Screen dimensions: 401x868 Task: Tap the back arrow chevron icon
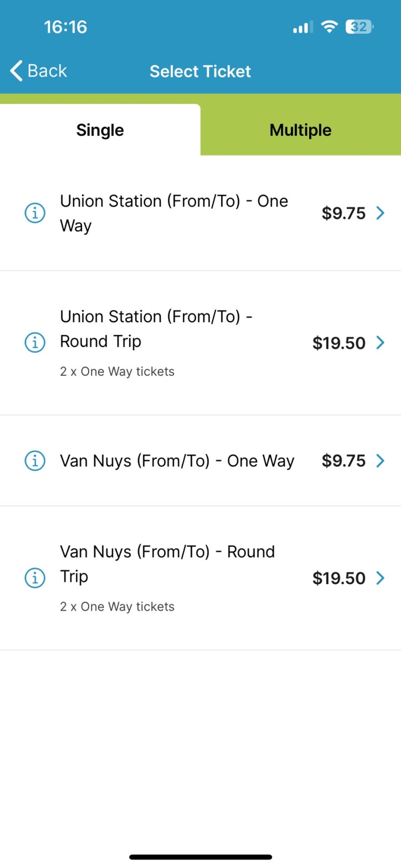(17, 71)
